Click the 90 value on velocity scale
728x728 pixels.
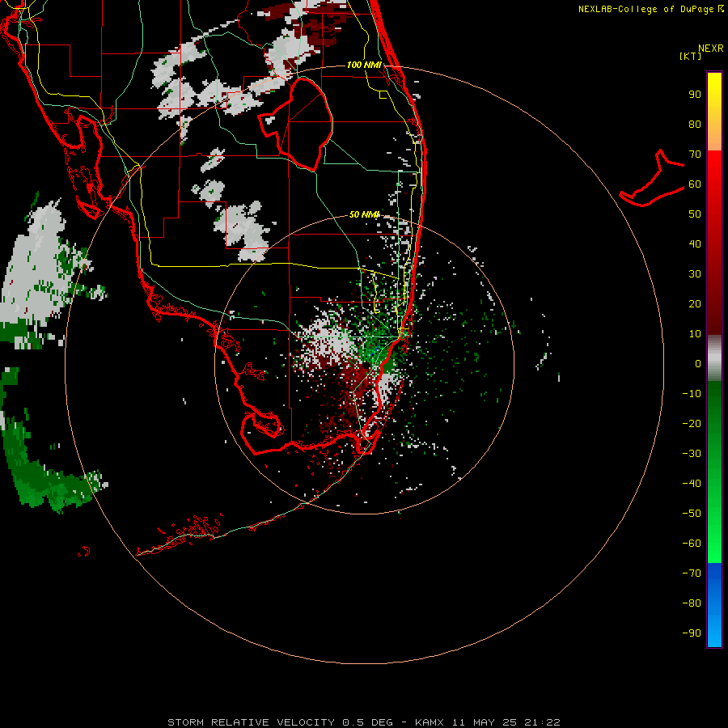click(x=695, y=95)
